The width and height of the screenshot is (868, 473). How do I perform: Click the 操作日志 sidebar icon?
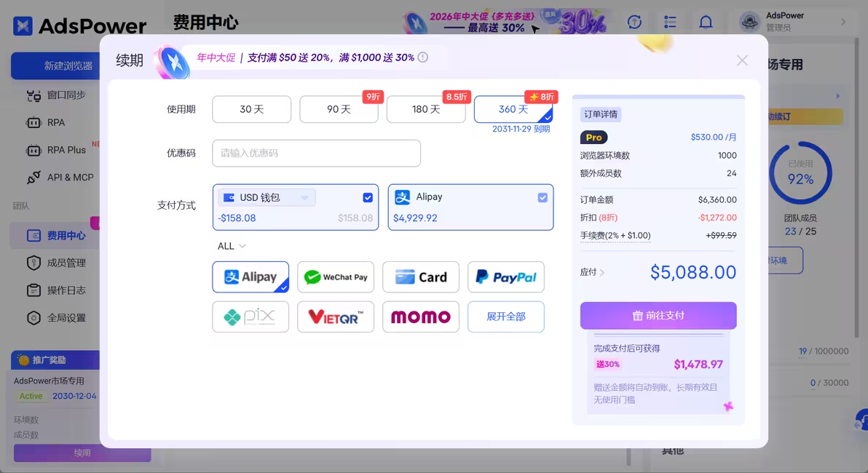[33, 290]
